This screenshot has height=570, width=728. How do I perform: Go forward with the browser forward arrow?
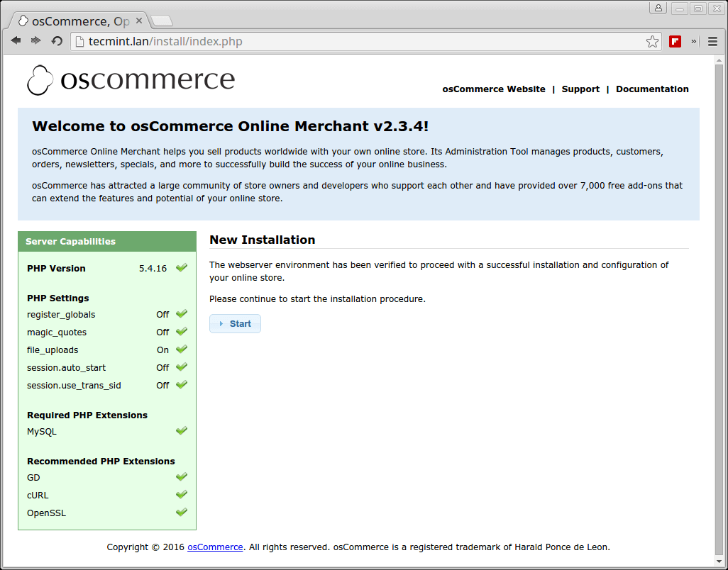tap(35, 41)
